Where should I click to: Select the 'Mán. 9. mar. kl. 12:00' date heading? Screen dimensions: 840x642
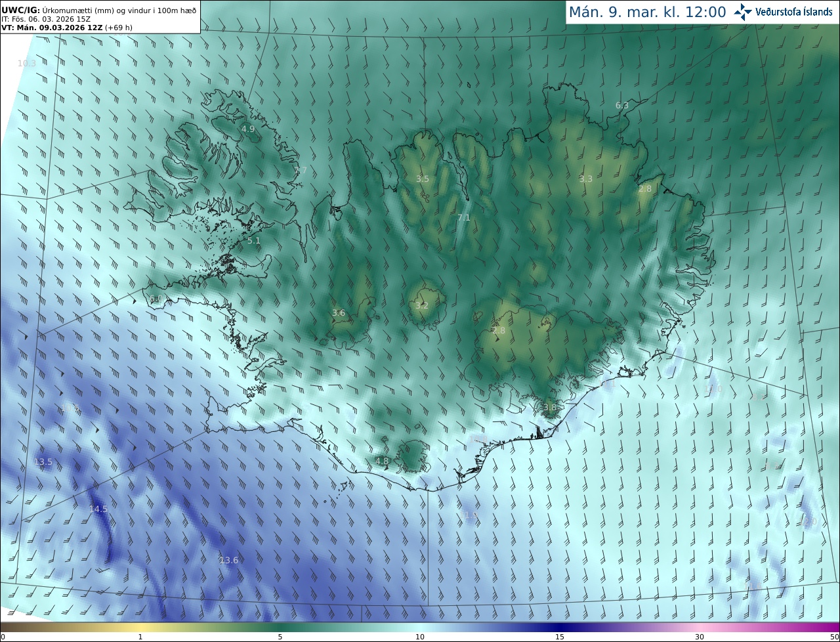tap(647, 12)
